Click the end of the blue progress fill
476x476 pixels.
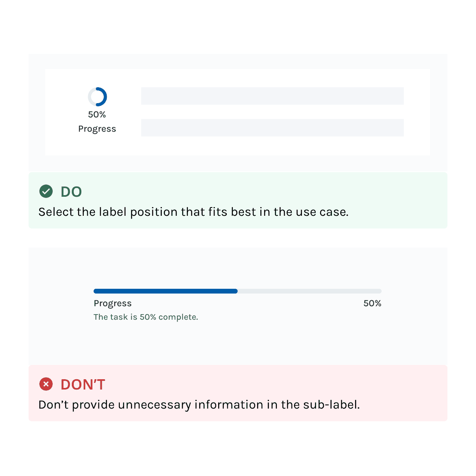[236, 291]
